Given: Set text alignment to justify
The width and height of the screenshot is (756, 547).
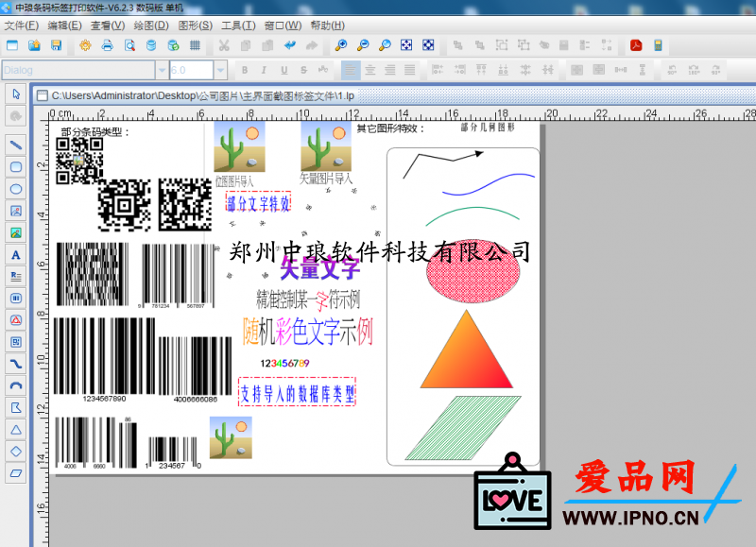Looking at the screenshot, I should click(x=410, y=70).
